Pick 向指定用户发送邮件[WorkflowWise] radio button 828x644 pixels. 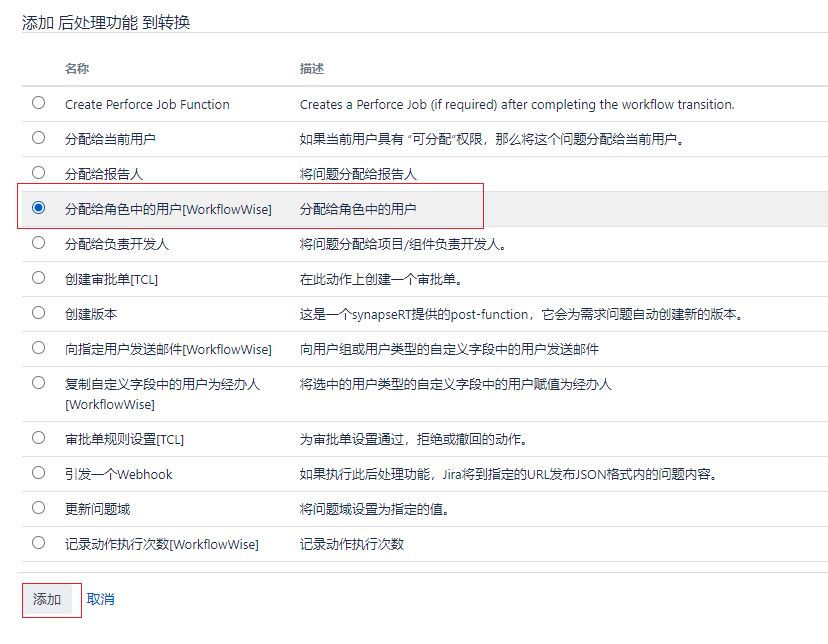click(x=38, y=348)
